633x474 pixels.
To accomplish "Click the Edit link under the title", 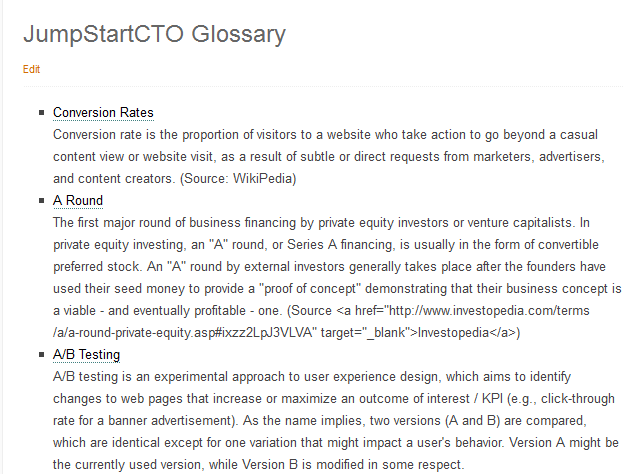I will 31,70.
